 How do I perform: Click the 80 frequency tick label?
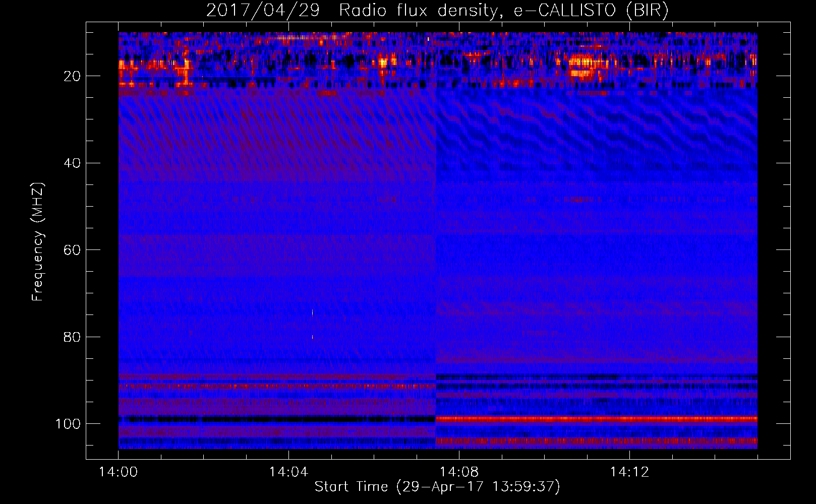[x=72, y=337]
